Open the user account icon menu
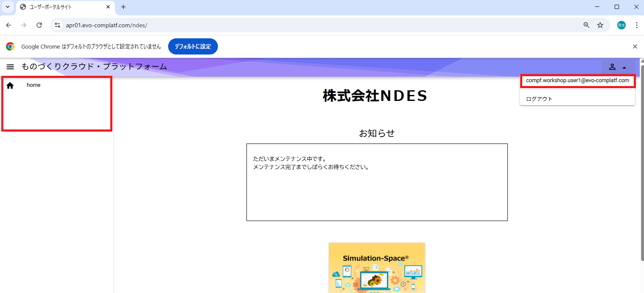644x293 pixels. click(612, 67)
